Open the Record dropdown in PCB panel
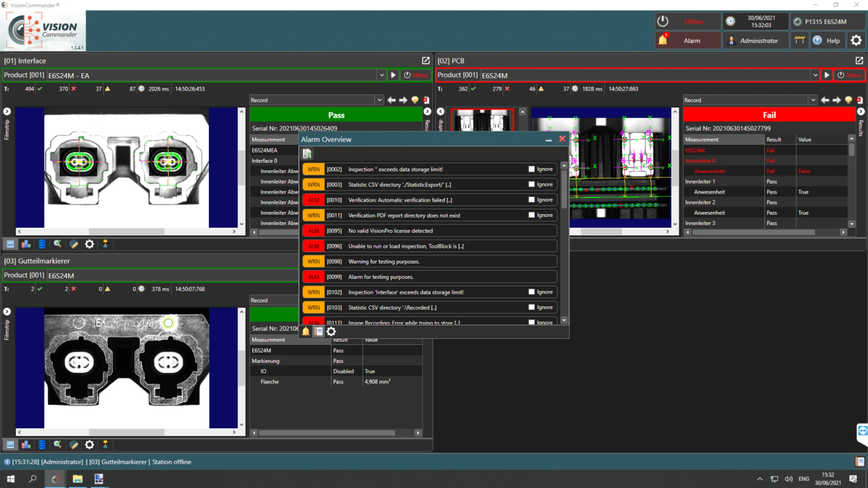 813,100
